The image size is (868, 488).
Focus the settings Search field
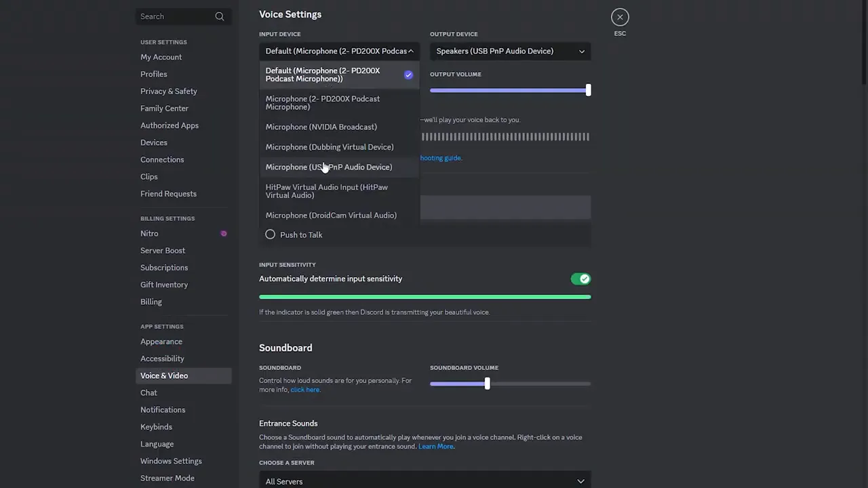click(183, 16)
